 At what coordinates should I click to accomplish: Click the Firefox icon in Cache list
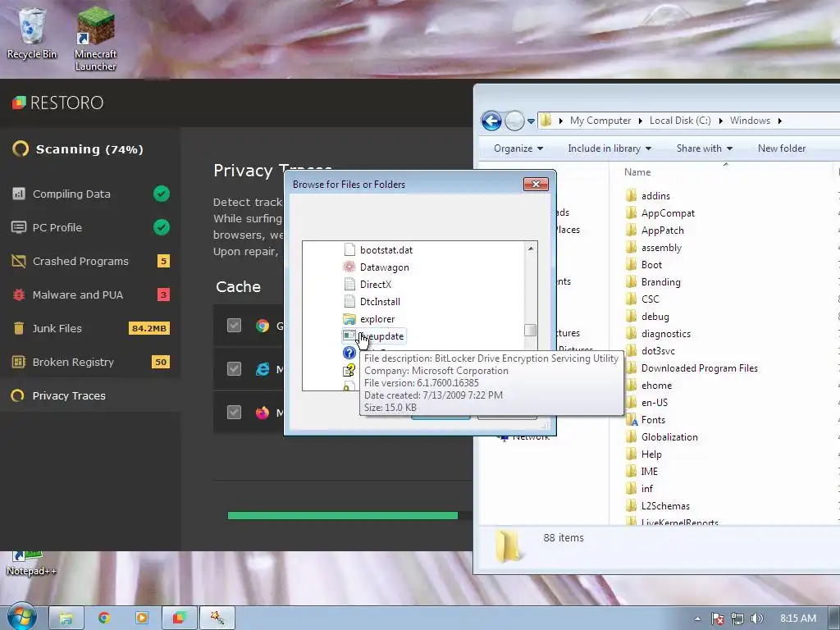click(x=262, y=413)
